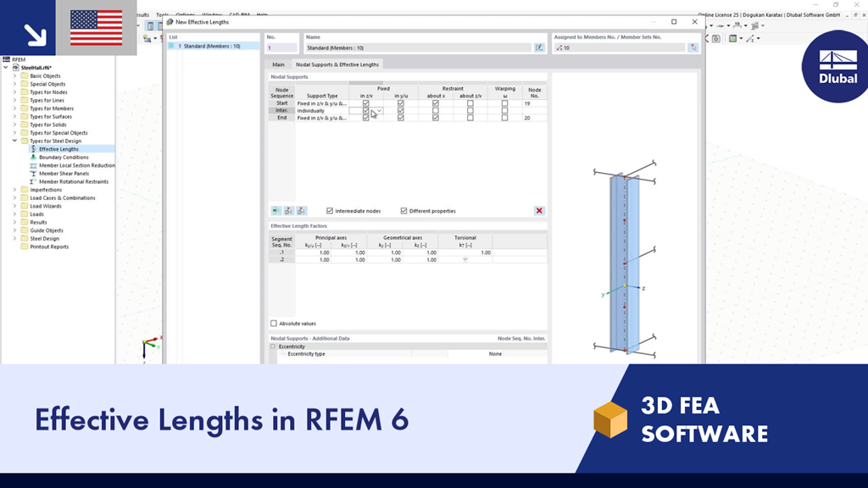Pick members with the selection cursor icon
This screenshot has width=868, height=488.
click(693, 47)
